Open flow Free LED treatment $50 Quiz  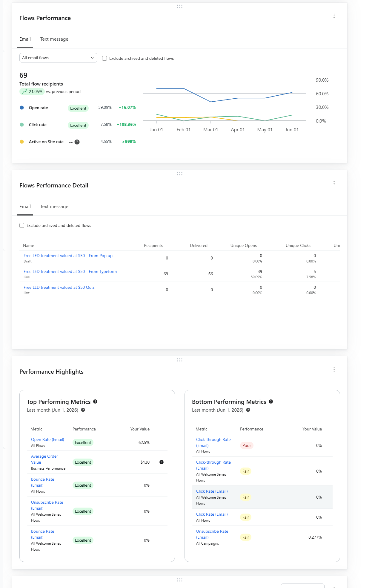pos(59,287)
